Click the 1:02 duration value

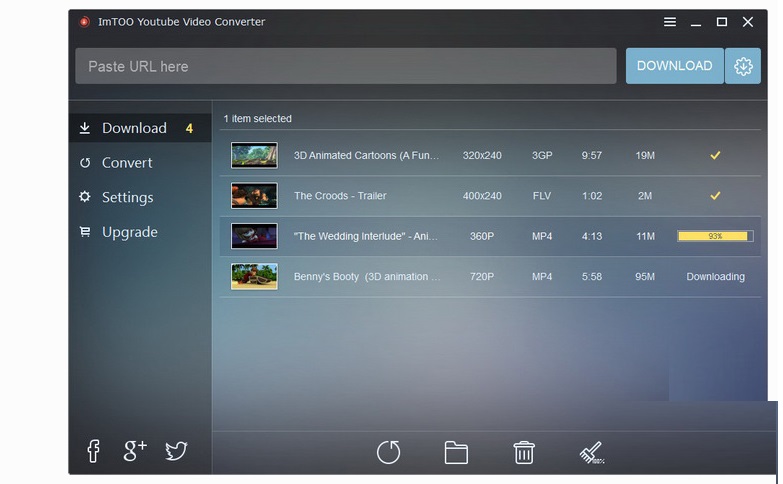(x=592, y=196)
